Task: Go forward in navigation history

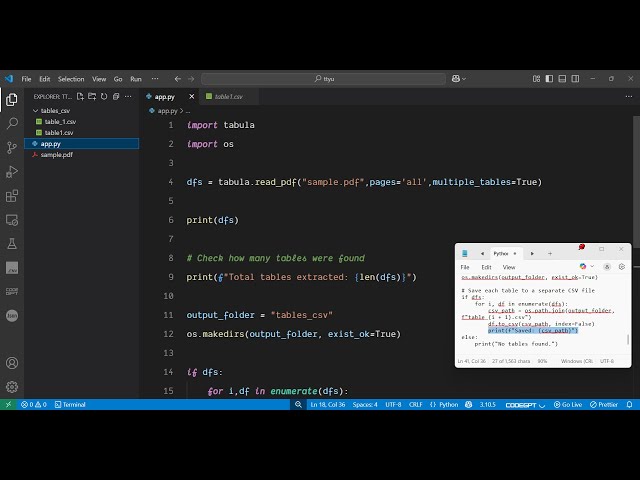Action: pos(191,79)
